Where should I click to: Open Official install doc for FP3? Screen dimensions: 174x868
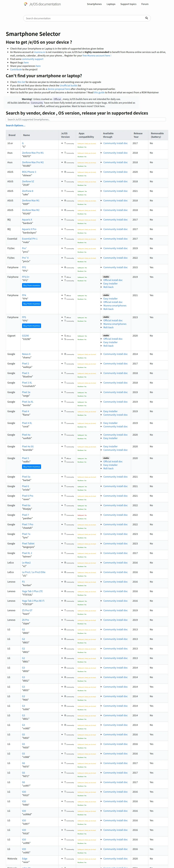pos(113,280)
